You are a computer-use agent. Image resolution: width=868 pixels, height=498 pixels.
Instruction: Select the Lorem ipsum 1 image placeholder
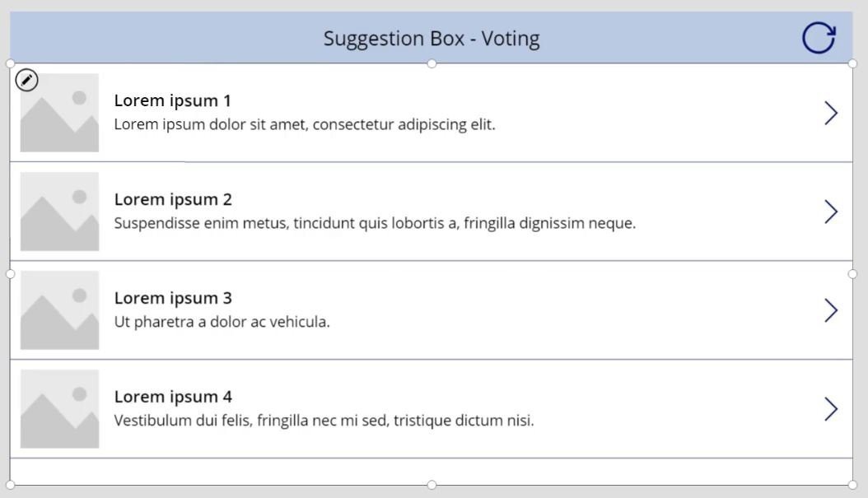click(60, 113)
